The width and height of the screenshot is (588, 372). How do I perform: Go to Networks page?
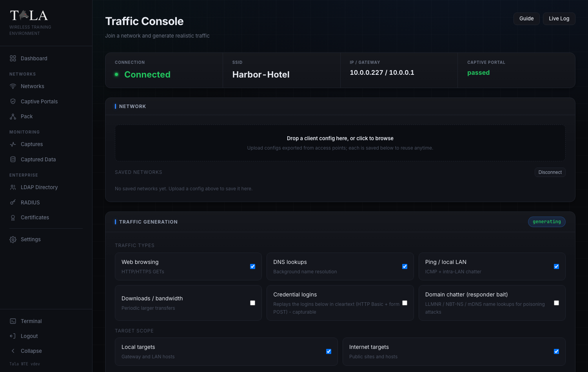tap(46, 86)
